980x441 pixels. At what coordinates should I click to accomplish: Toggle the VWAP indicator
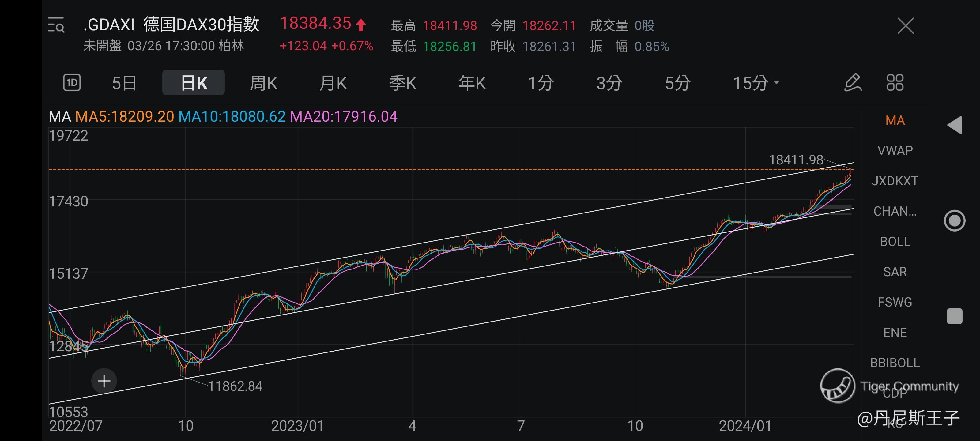[895, 151]
